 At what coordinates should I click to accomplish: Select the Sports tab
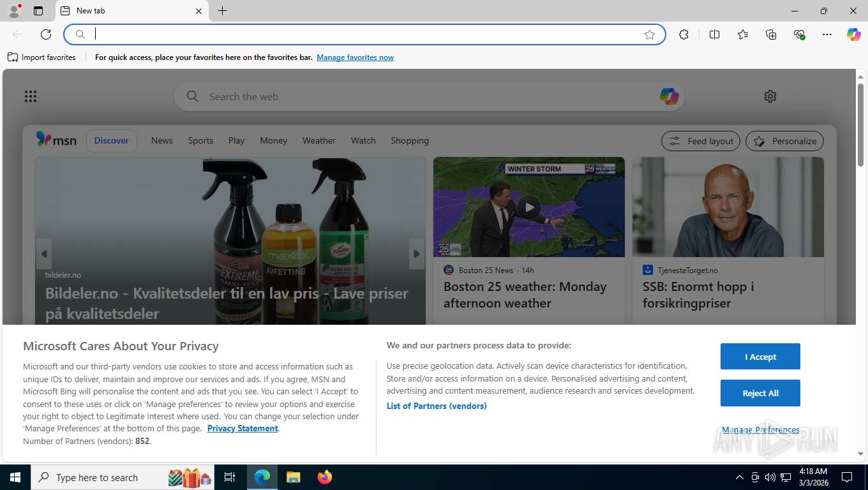(x=200, y=140)
